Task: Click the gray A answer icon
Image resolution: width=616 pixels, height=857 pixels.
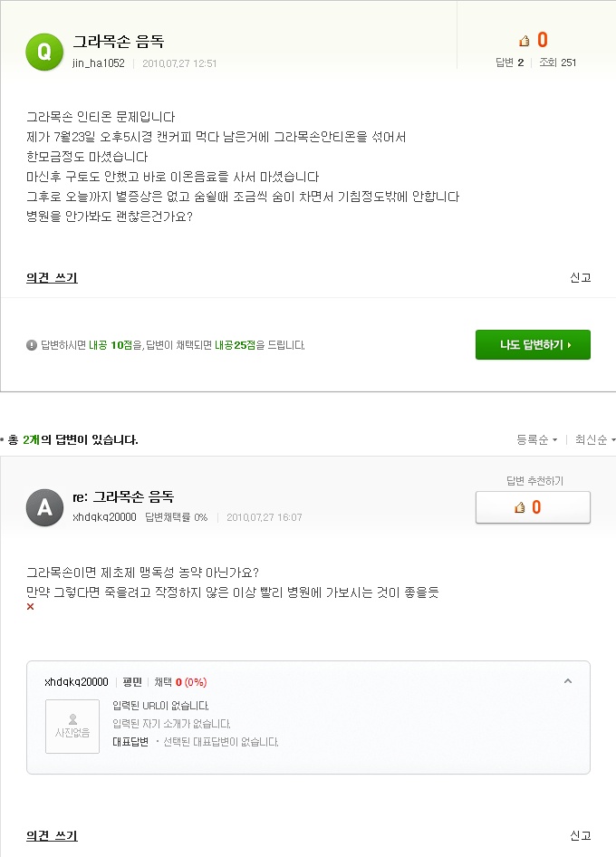Action: [44, 506]
